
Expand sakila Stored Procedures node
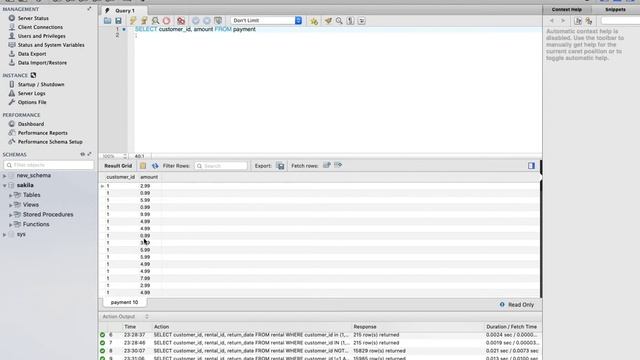11,215
